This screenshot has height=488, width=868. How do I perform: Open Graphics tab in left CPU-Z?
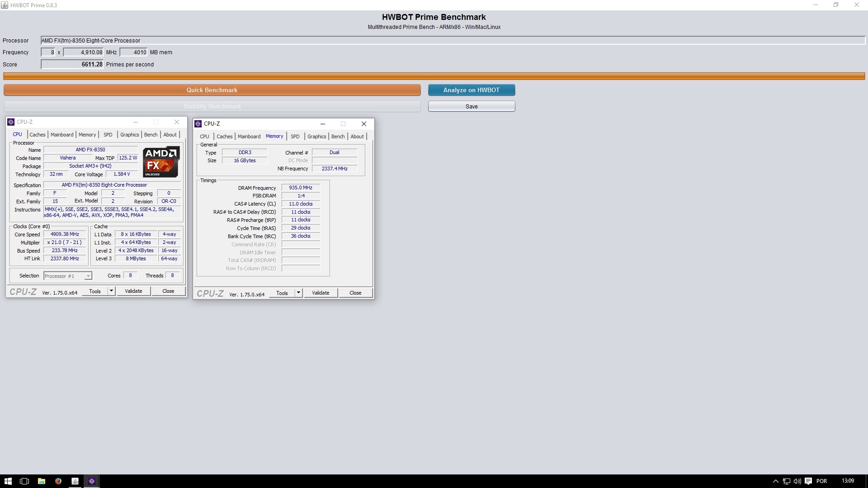coord(130,135)
